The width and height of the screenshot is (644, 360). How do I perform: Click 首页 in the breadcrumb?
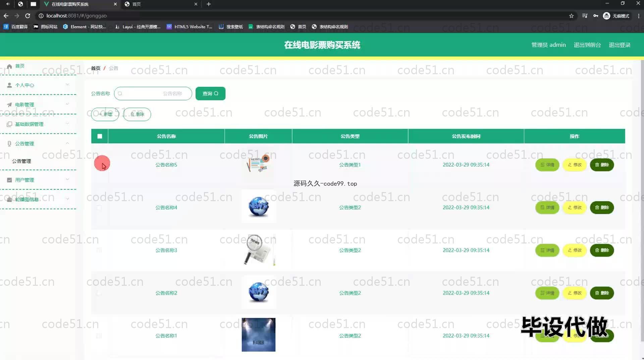point(96,68)
